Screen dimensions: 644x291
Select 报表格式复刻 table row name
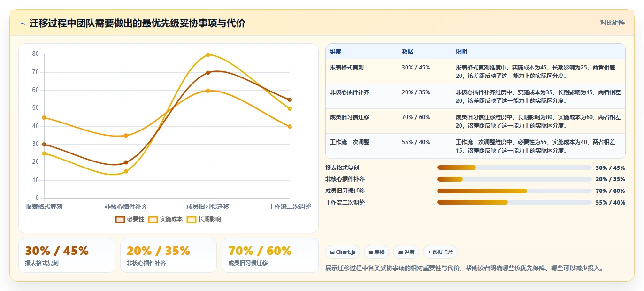coord(347,68)
